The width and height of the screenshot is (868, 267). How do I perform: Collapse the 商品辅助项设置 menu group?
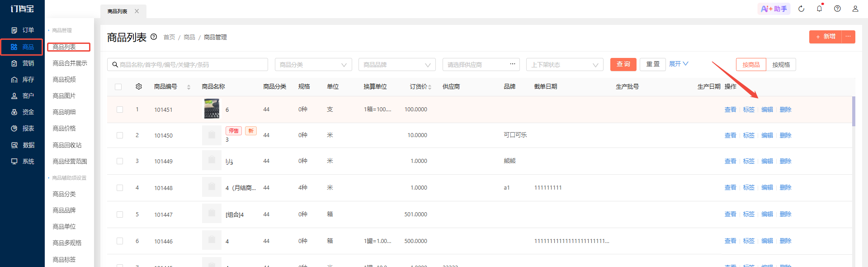(67, 178)
